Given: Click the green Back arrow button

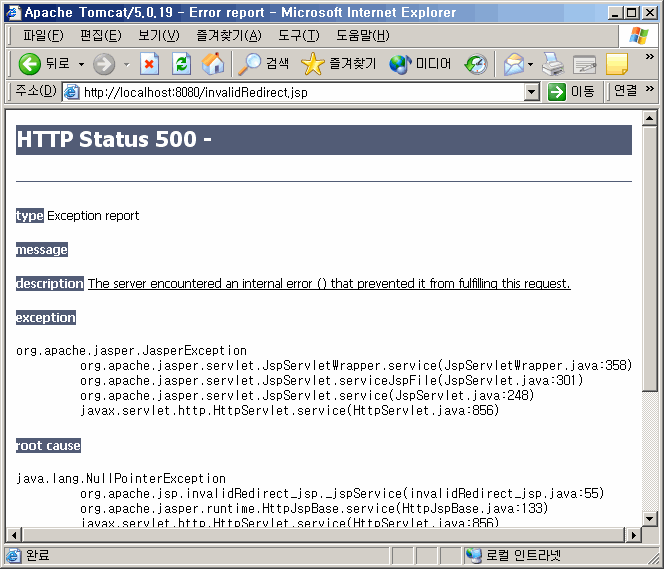Looking at the screenshot, I should coord(30,64).
